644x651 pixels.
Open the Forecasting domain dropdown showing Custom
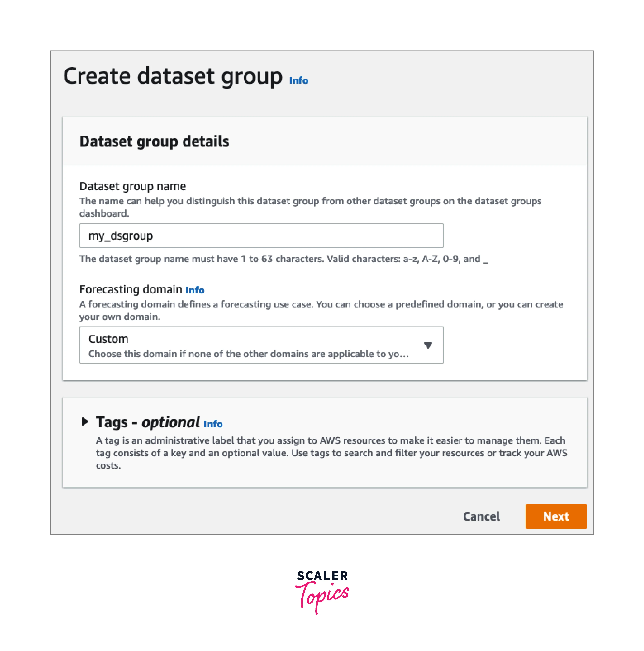click(x=261, y=345)
